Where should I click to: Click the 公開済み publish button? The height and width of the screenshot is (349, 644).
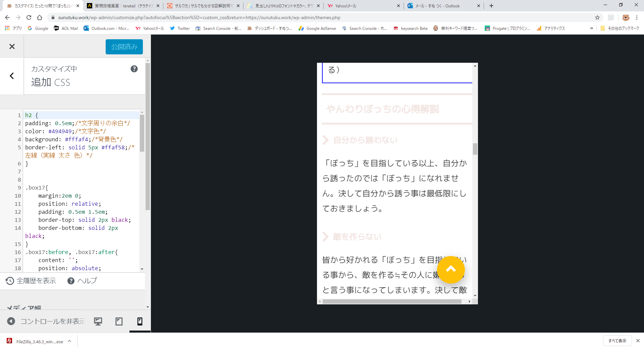click(x=124, y=47)
